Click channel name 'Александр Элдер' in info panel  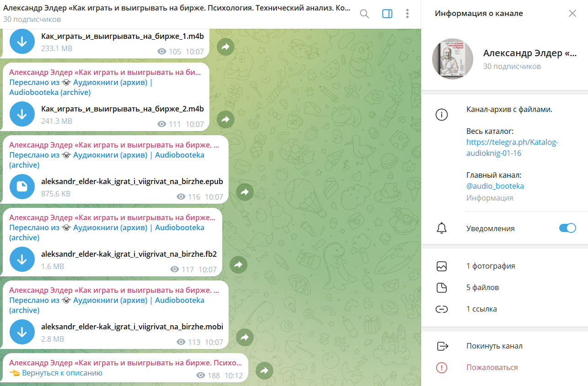coord(530,53)
